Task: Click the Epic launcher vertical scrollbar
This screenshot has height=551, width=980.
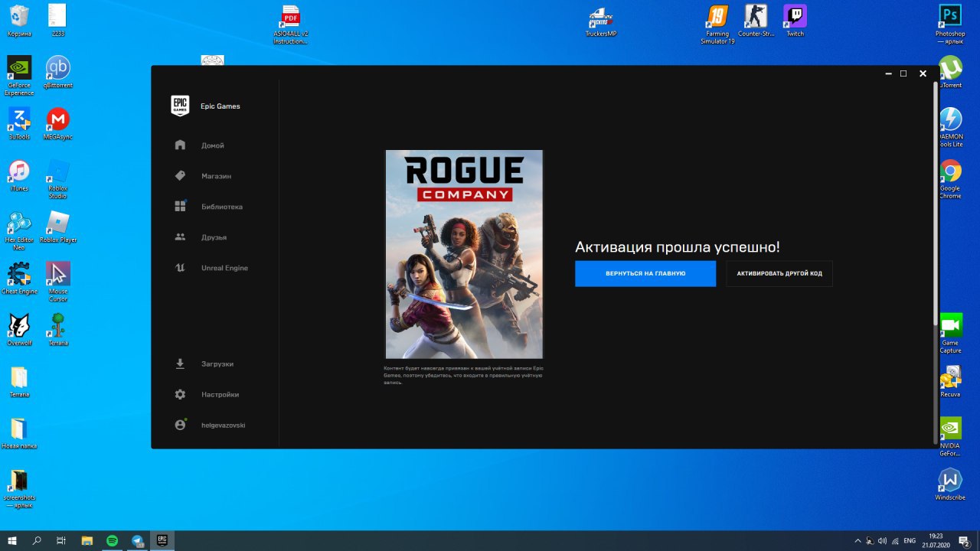Action: tap(935, 203)
